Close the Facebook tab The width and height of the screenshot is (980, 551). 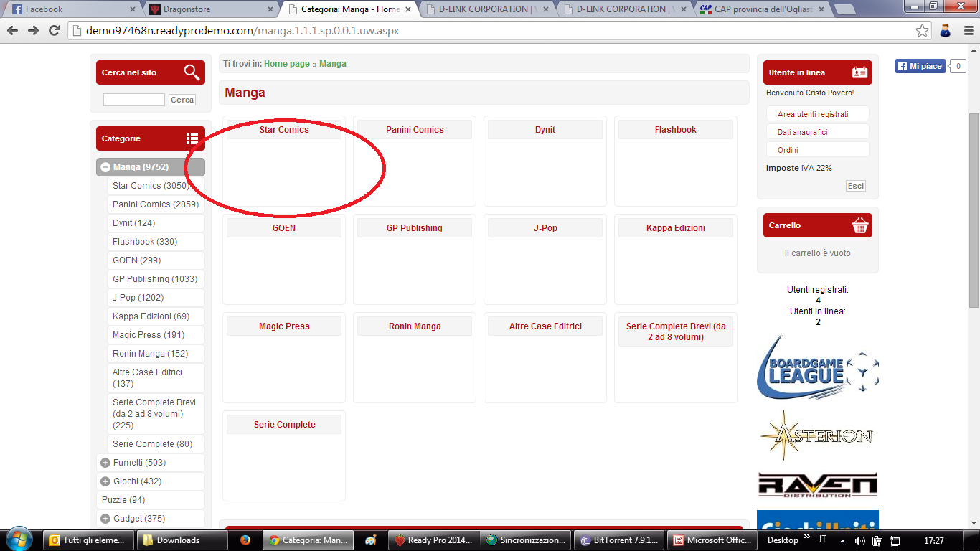tap(132, 9)
